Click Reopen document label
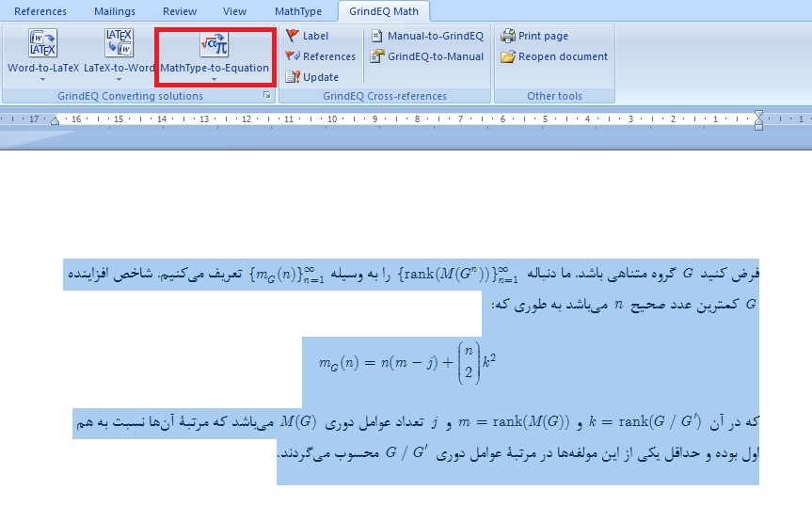812x521 pixels. [563, 56]
